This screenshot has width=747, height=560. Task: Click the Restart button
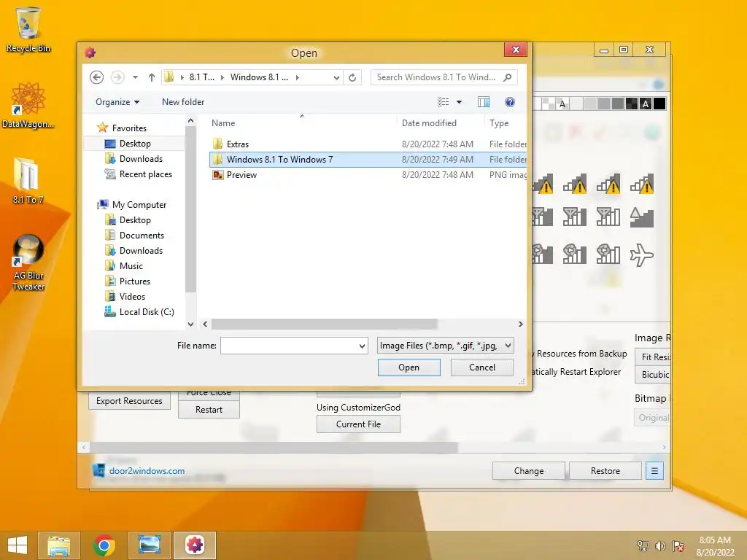(209, 410)
